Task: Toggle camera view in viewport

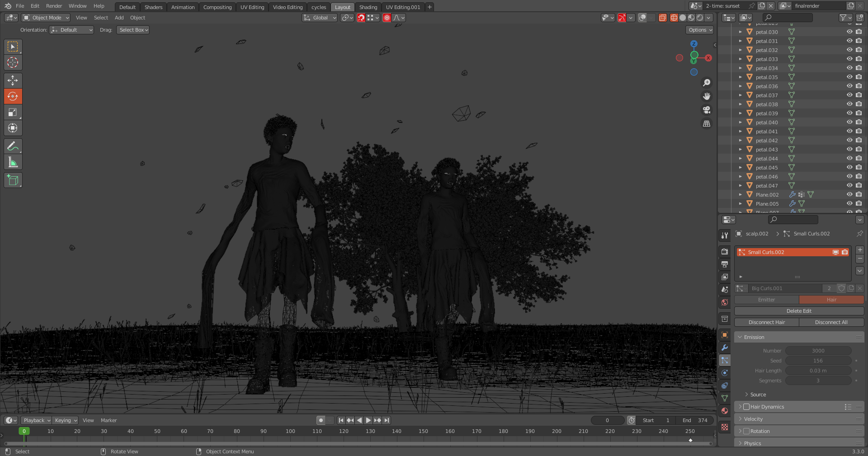Action: (x=706, y=110)
